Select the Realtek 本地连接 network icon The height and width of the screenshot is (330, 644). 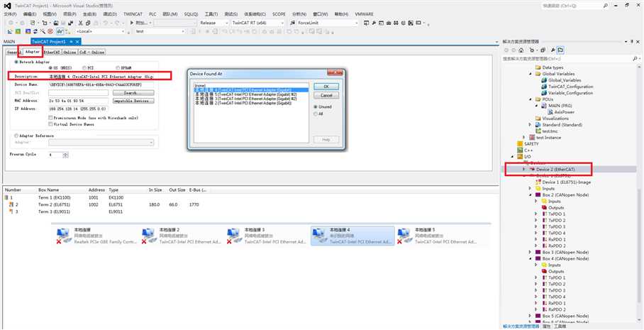click(x=63, y=237)
